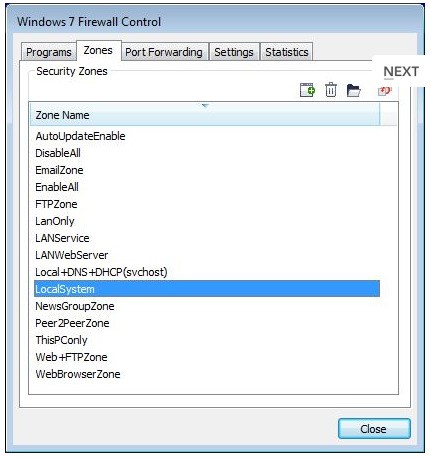Add a new security zone
Screen dimensions: 431x458
[307, 90]
